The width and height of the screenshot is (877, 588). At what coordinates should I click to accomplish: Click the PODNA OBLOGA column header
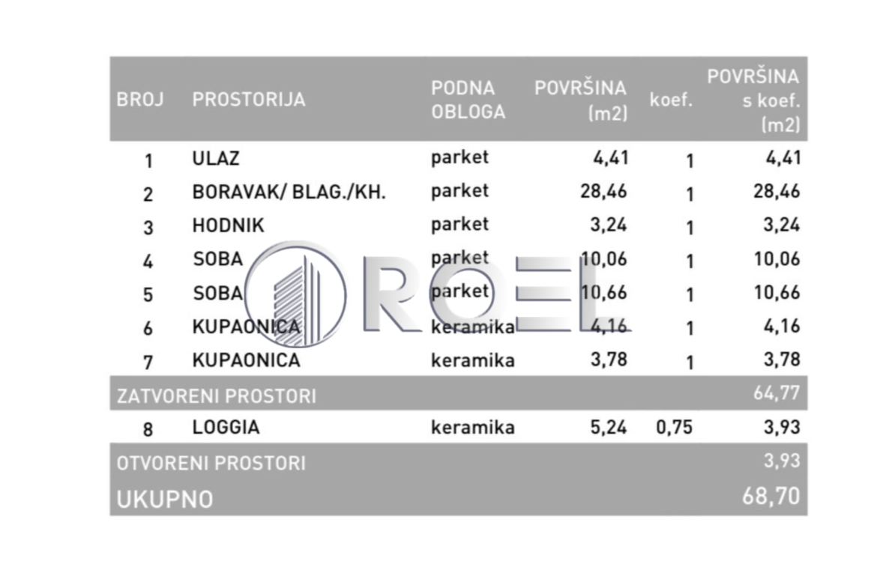(x=468, y=100)
